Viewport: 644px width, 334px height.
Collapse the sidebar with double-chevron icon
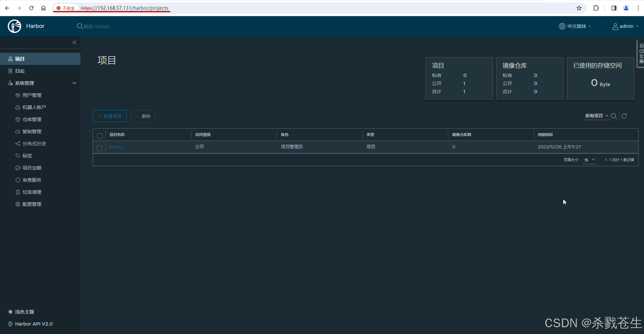coord(74,42)
